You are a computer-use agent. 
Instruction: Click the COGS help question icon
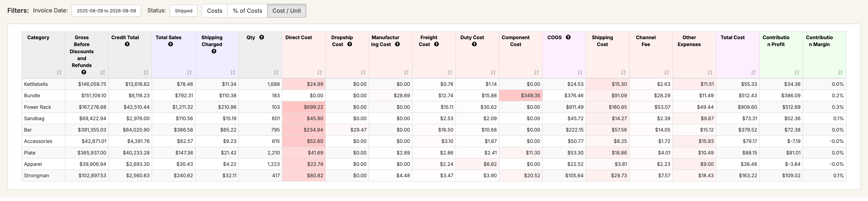pos(568,37)
